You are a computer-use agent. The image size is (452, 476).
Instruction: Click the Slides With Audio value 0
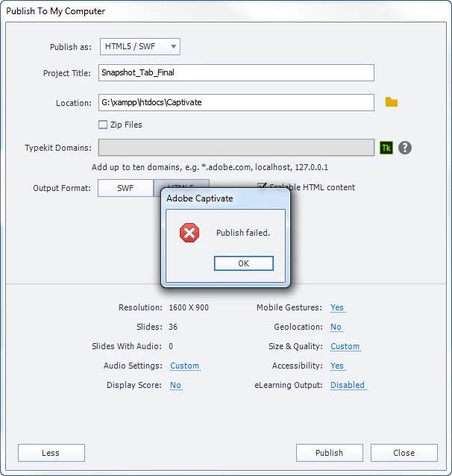[x=171, y=346]
